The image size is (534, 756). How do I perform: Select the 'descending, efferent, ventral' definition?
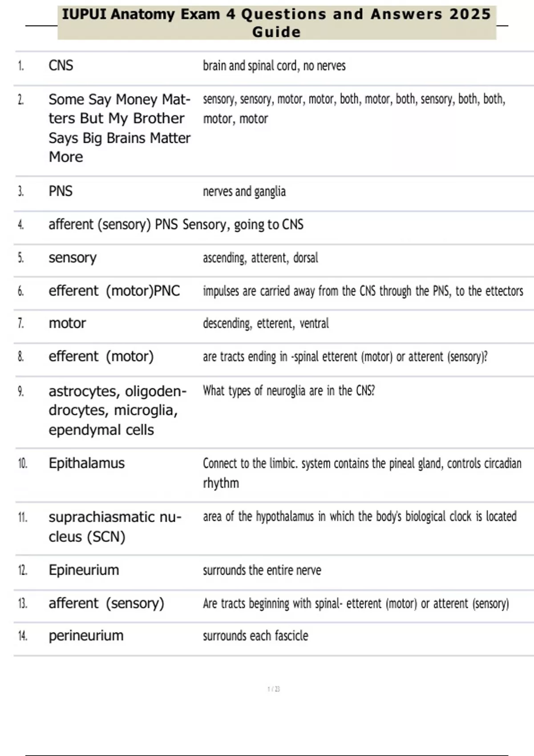266,323
